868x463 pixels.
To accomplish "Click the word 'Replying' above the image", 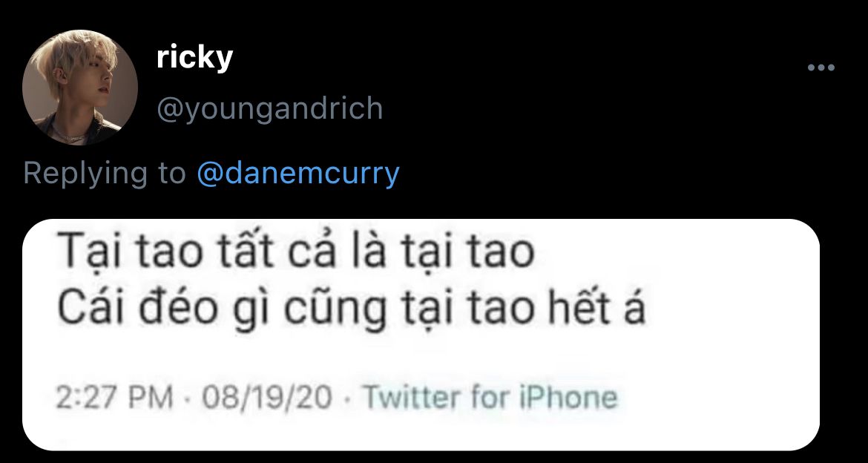I will pos(86,174).
